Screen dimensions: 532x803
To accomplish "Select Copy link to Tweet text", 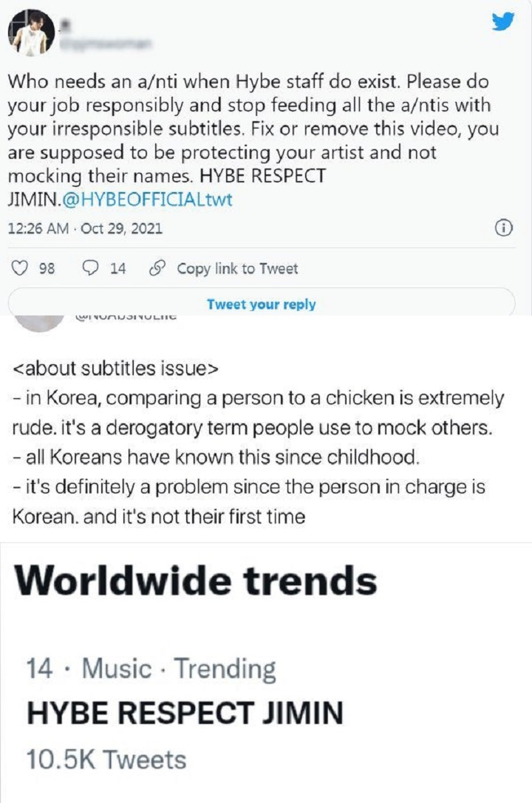I will pyautogui.click(x=237, y=269).
